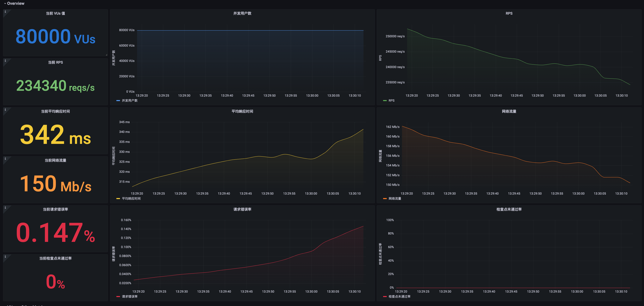Click resize handle on 当前 VUs 值 panel
The image size is (644, 306).
point(106,55)
